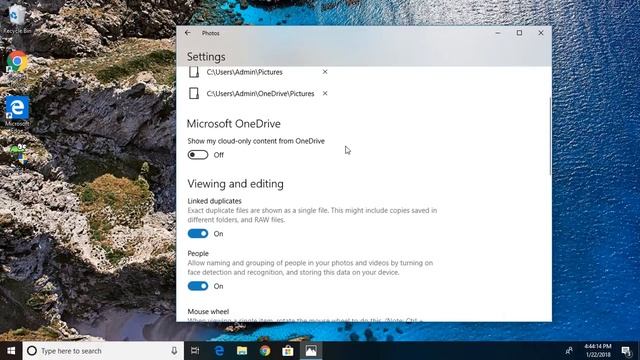Click the Mouse wheel setting label

pyautogui.click(x=208, y=311)
